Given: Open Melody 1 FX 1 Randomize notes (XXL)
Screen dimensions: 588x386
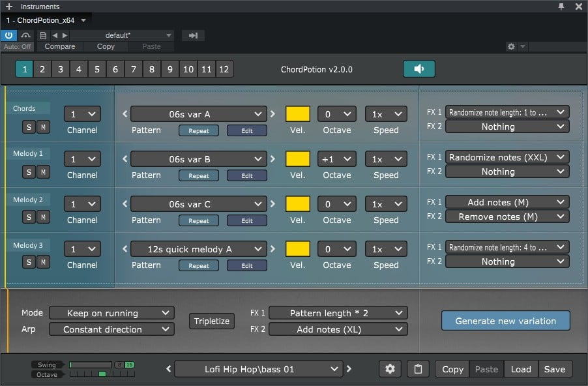Looking at the screenshot, I should pos(507,156).
